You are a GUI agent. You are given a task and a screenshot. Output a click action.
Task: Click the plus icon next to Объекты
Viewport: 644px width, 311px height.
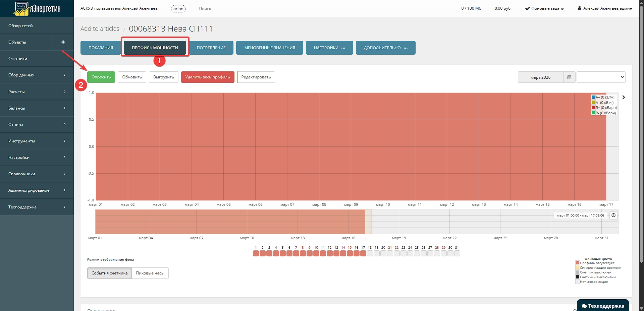pyautogui.click(x=63, y=42)
